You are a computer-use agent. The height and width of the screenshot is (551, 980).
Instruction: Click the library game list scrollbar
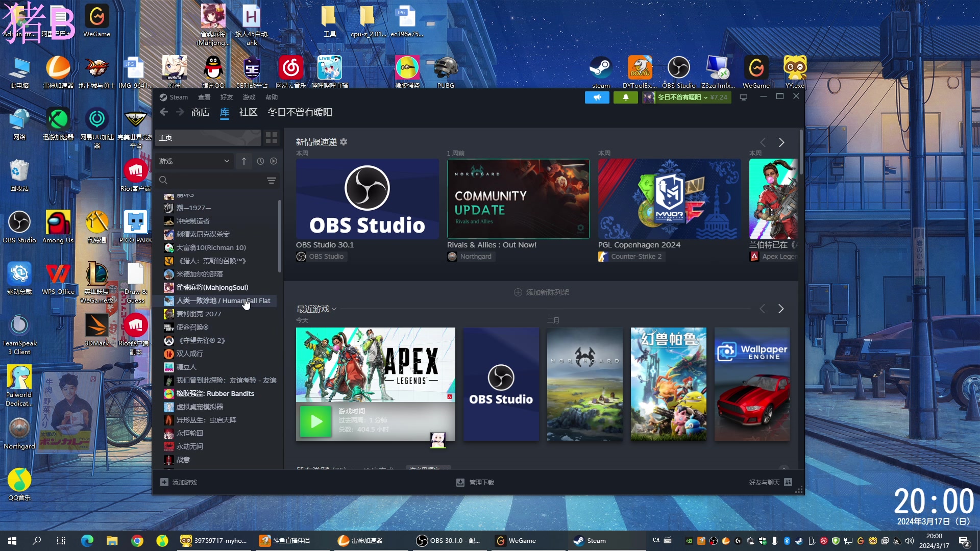coord(280,236)
